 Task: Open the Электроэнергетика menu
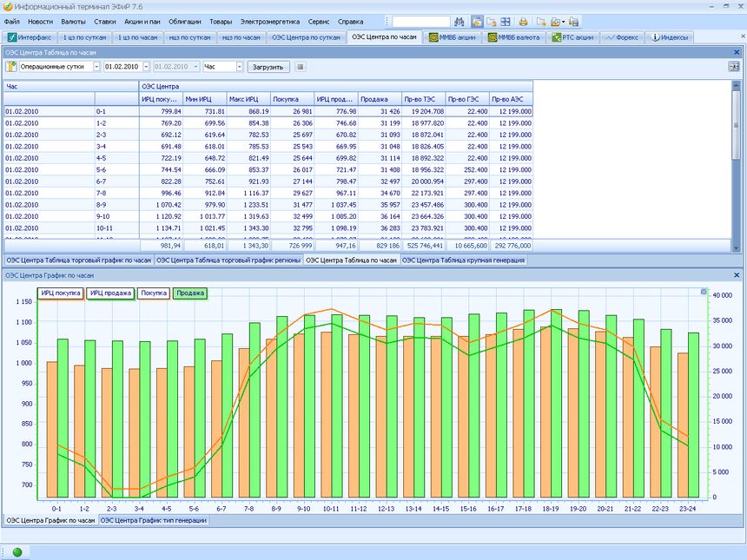tap(270, 21)
